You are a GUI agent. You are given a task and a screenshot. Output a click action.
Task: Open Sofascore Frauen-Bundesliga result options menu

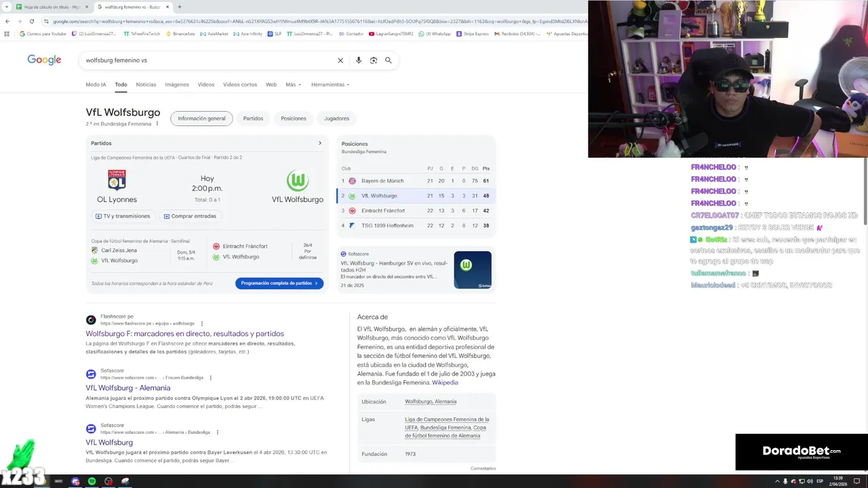point(211,378)
